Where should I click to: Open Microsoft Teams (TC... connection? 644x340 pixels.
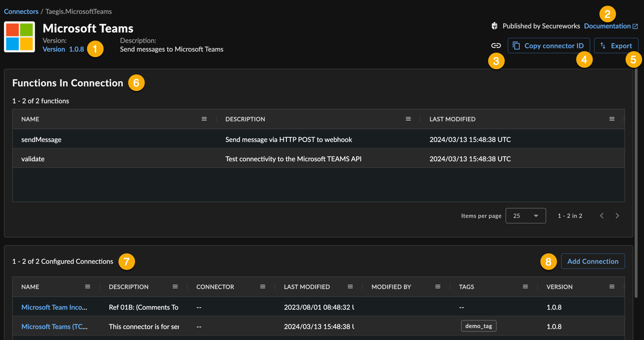(x=55, y=326)
